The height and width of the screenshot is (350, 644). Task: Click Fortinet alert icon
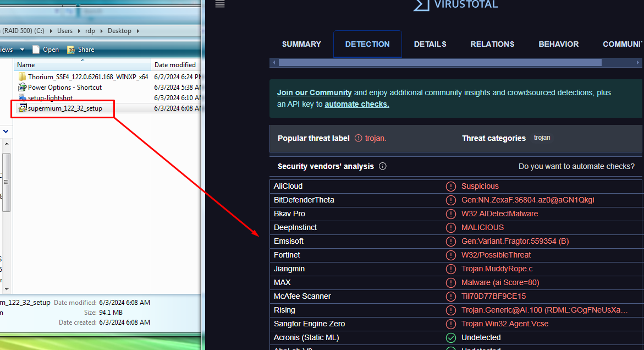[x=450, y=255]
